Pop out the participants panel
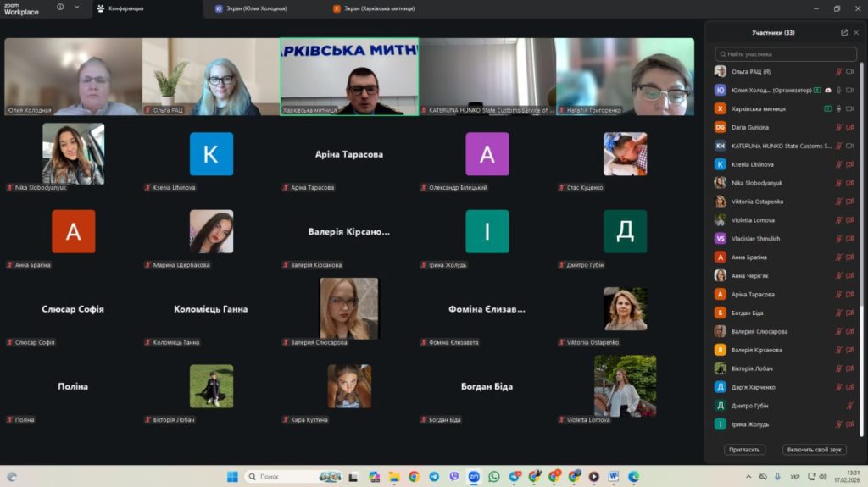868x487 pixels. click(x=844, y=33)
